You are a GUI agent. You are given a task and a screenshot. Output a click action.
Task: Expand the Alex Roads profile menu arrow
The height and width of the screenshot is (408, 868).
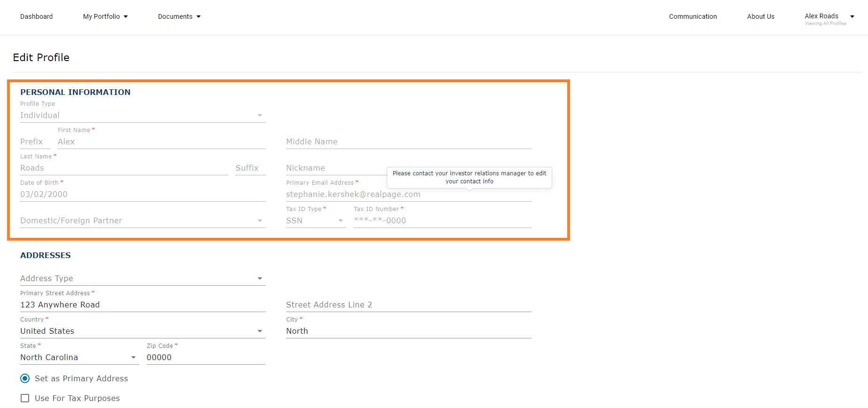coord(852,16)
